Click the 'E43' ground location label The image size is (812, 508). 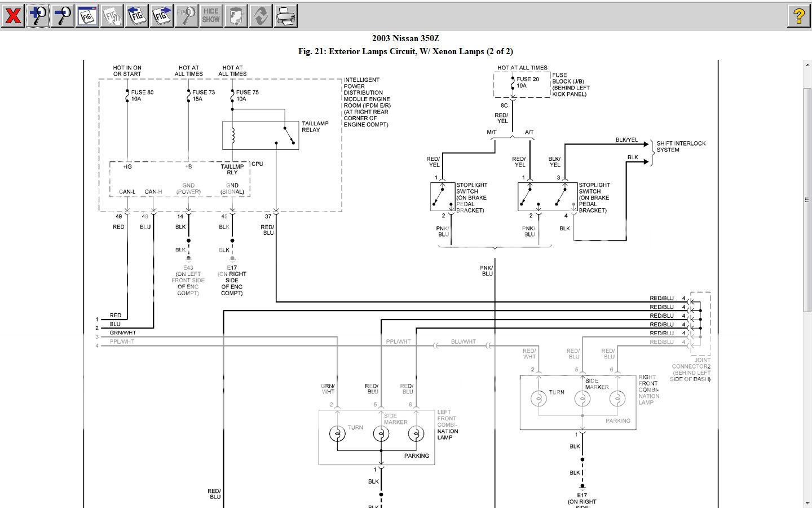pos(188,268)
